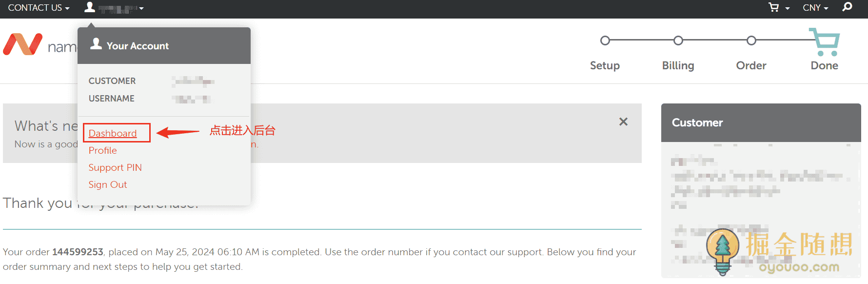Viewport: 868px width, 284px height.
Task: Click the Namecheap logo
Action: (x=23, y=44)
